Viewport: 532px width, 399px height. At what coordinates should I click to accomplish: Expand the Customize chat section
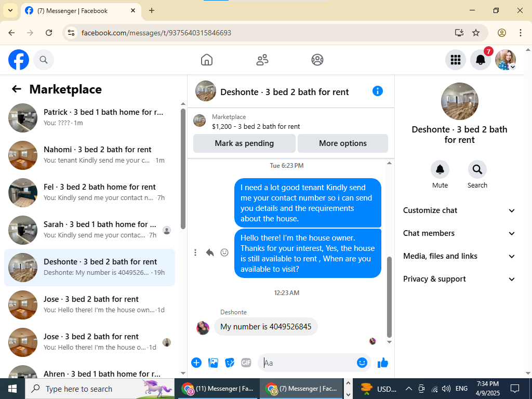point(459,210)
